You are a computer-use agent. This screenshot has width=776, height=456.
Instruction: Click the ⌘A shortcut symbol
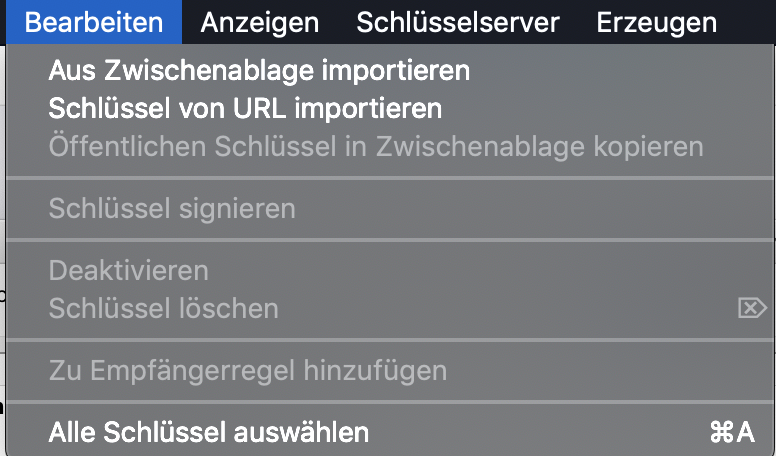click(x=732, y=432)
